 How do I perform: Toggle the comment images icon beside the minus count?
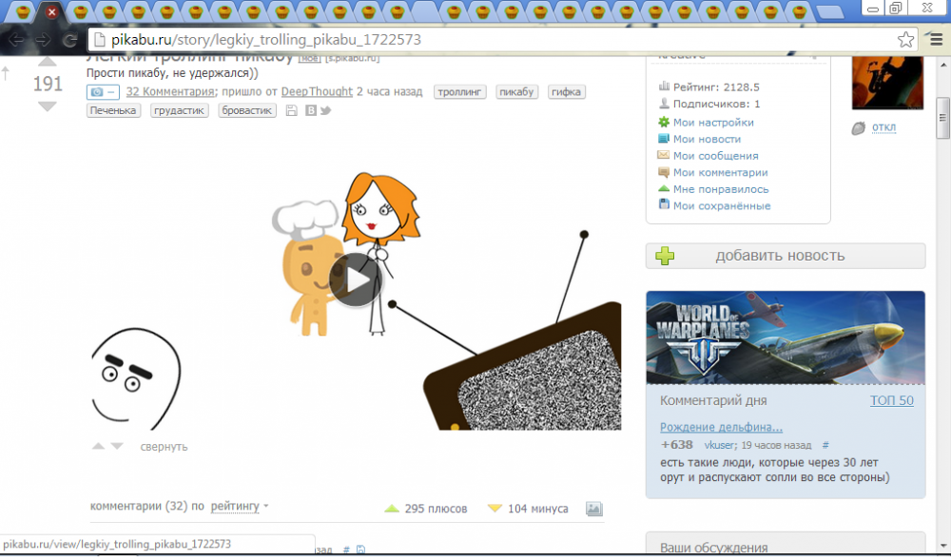click(x=594, y=509)
